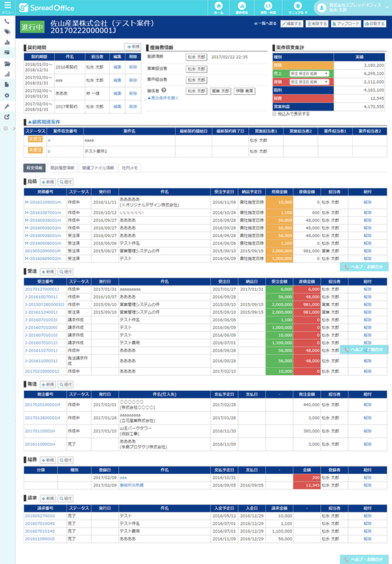Viewport: 392px width, 564px height.
Task: Open expense item 事務所光熱費
Action: [131, 485]
